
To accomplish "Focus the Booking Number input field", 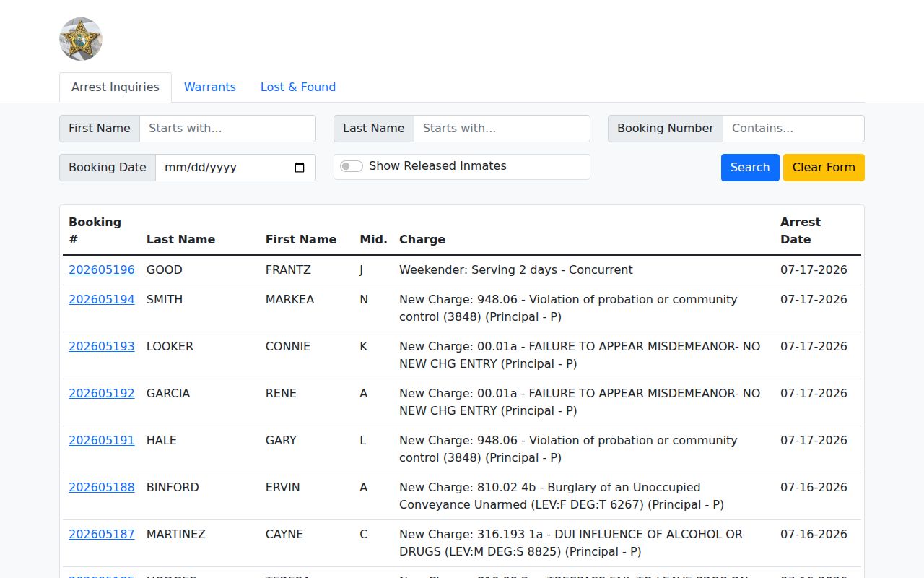I will tap(793, 129).
